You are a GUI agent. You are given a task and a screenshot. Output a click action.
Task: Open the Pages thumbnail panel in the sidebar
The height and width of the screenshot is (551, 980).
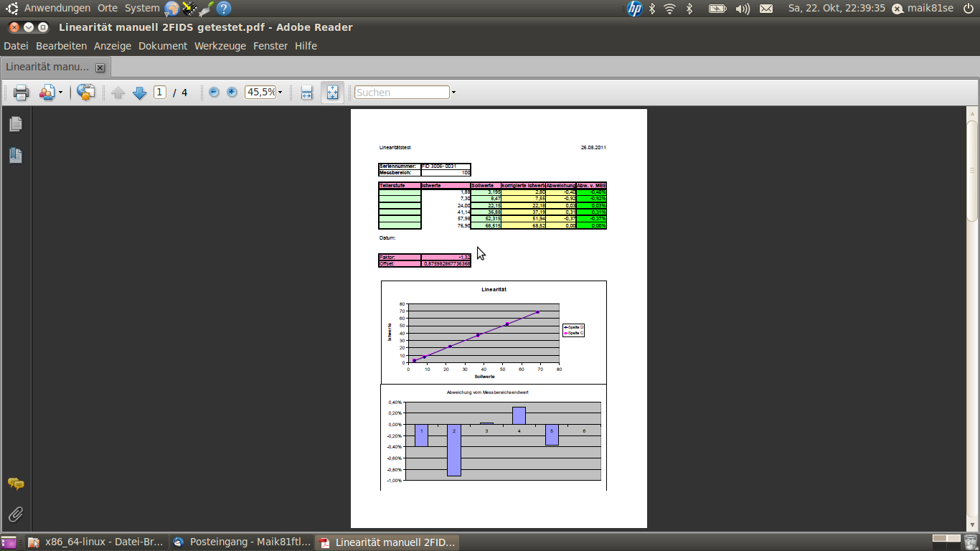click(16, 125)
